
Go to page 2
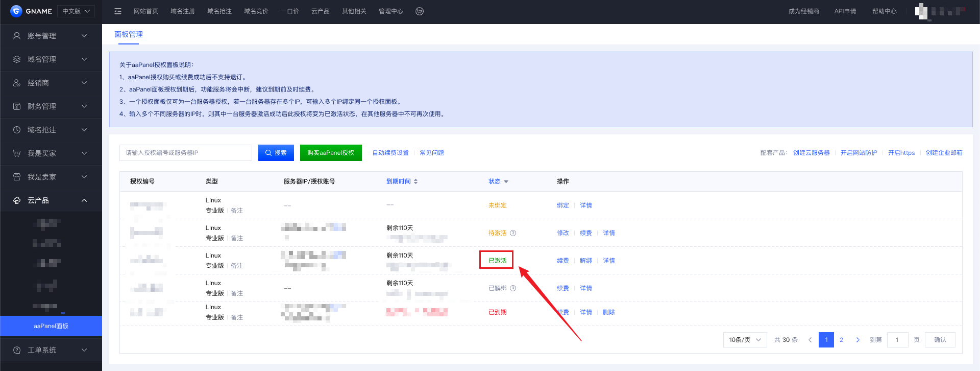(841, 340)
